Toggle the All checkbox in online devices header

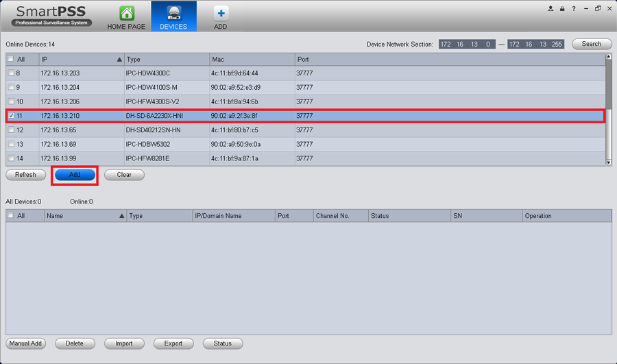coord(10,59)
